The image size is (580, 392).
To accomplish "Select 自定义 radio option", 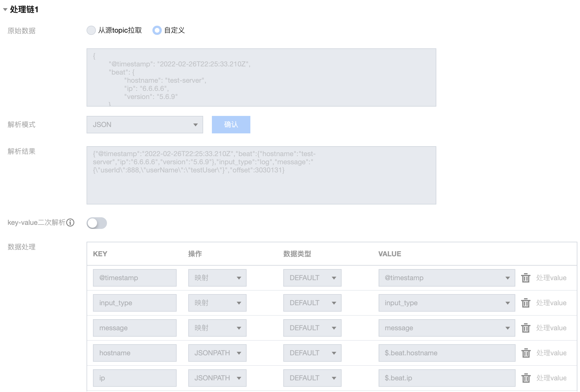I will pyautogui.click(x=157, y=30).
